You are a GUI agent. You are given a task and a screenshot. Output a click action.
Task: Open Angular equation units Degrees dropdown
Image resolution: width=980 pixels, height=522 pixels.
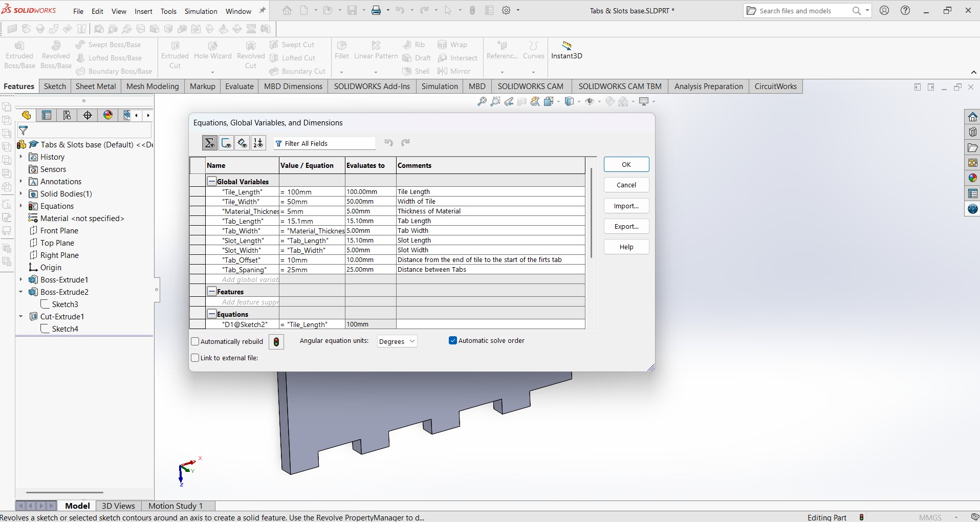[397, 341]
